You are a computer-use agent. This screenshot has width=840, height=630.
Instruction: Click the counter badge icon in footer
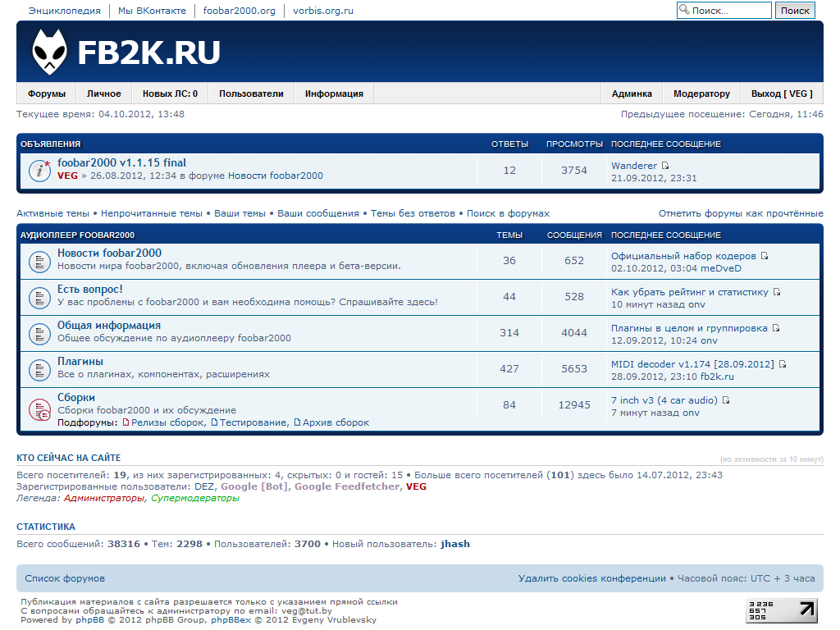(781, 610)
